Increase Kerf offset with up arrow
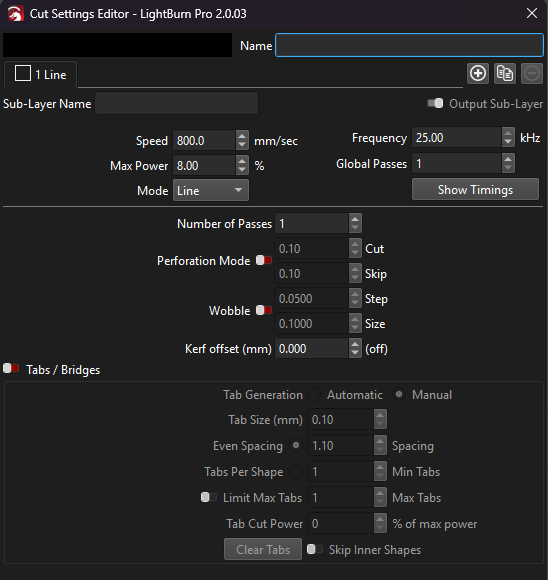 pos(355,344)
